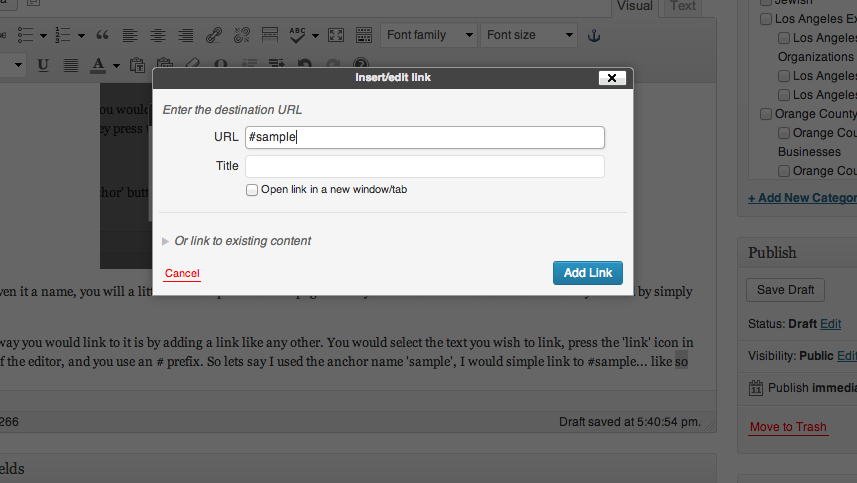The width and height of the screenshot is (857, 483).
Task: Tick the top-level Orange County category checkbox
Action: click(766, 114)
